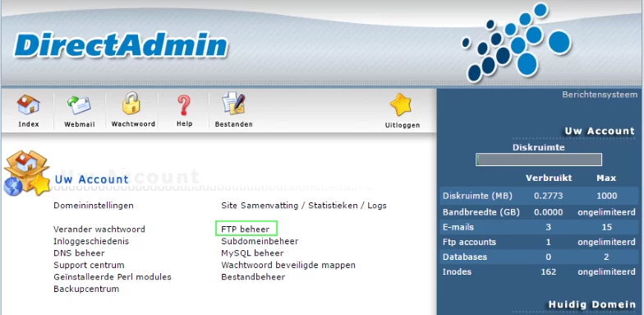The image size is (644, 315).
Task: Click the Diskruimte heading above usage bar
Action: click(x=539, y=147)
